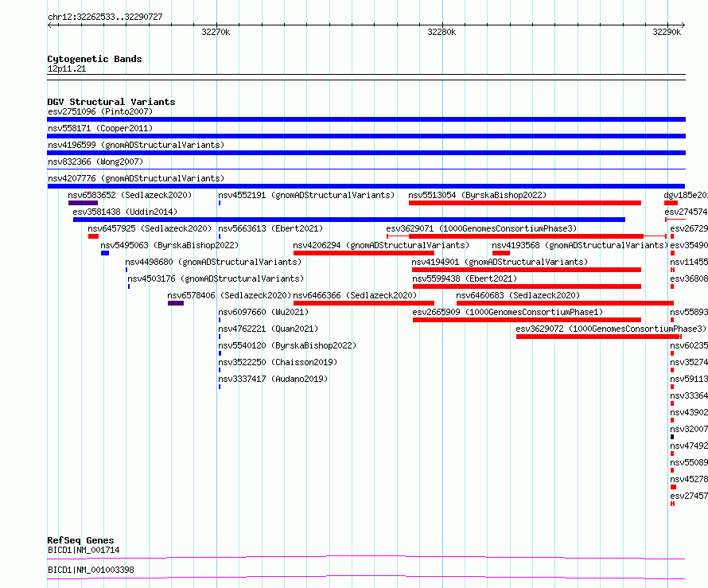Click the red bar of esv3629071
Screen dimensions: 708x588
click(526, 236)
